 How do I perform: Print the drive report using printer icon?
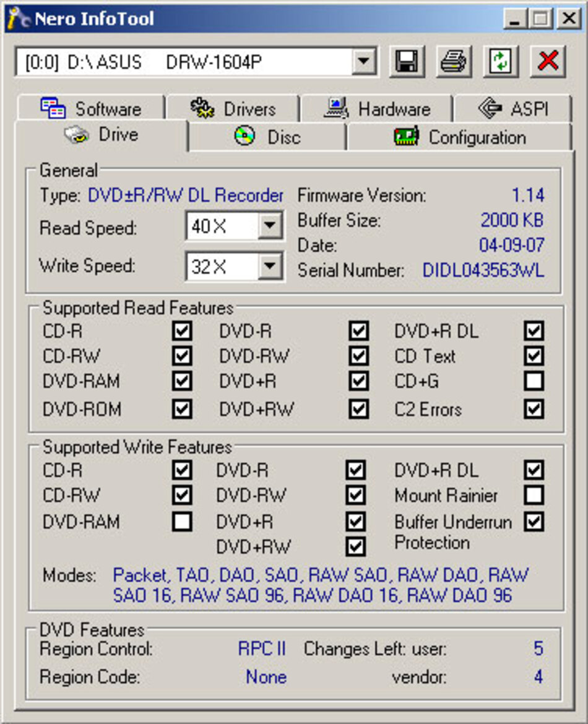point(454,61)
